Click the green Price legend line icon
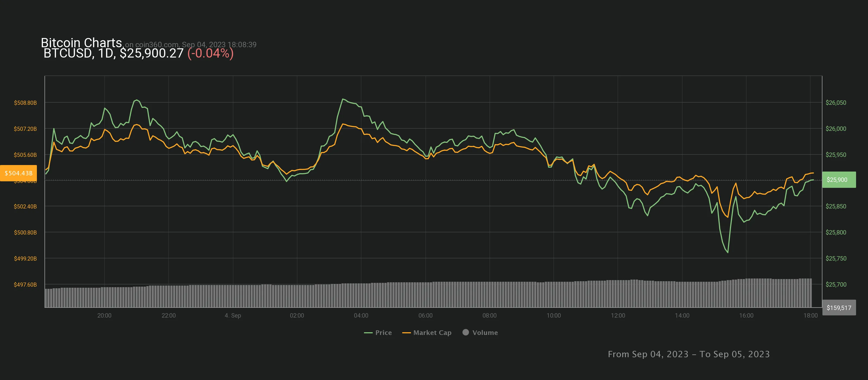This screenshot has height=380, width=868. pyautogui.click(x=368, y=333)
